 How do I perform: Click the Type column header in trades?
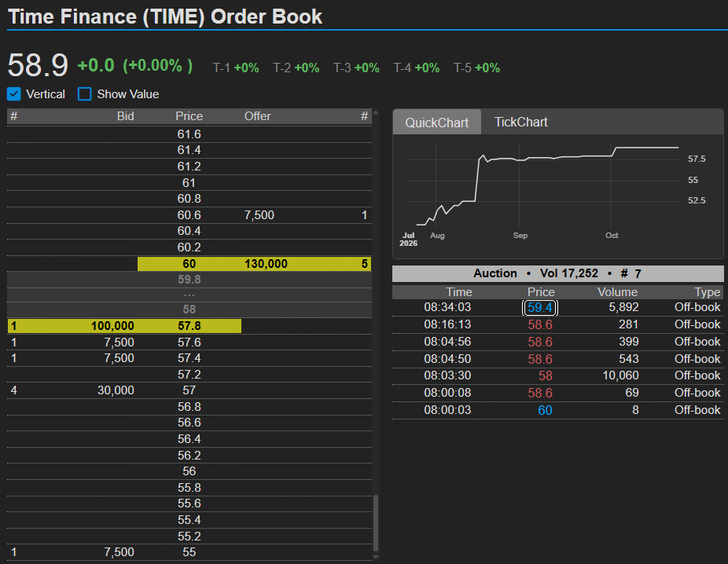pos(707,292)
